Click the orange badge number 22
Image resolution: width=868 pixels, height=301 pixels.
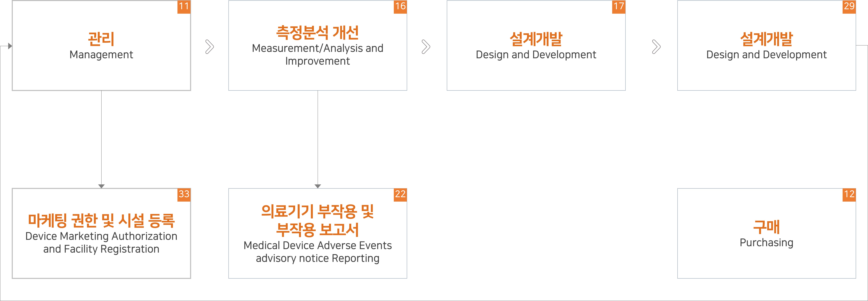click(x=400, y=195)
